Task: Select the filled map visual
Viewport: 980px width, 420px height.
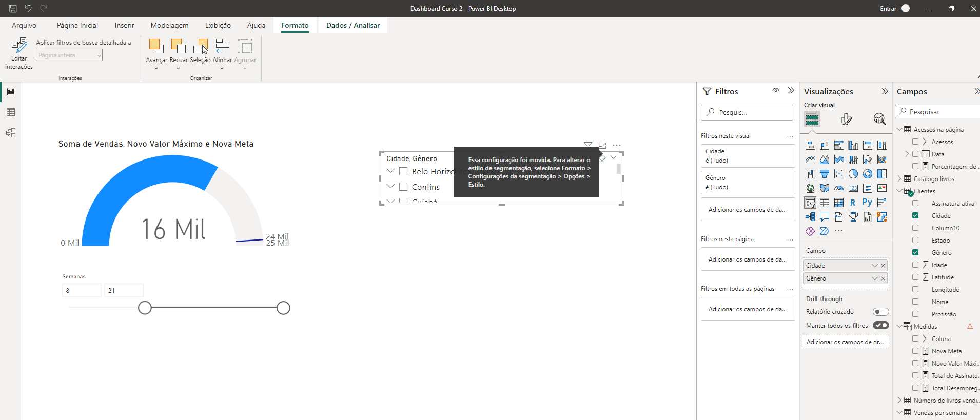Action: [x=824, y=188]
